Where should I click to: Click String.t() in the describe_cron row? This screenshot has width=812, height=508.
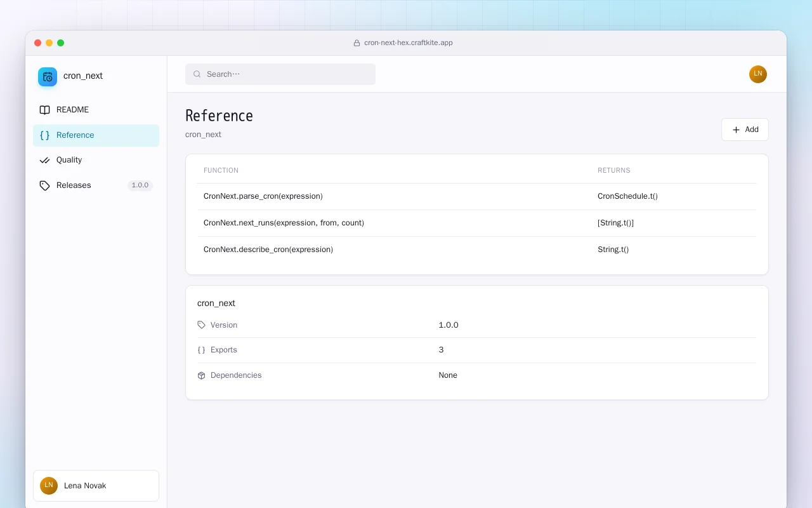point(613,250)
